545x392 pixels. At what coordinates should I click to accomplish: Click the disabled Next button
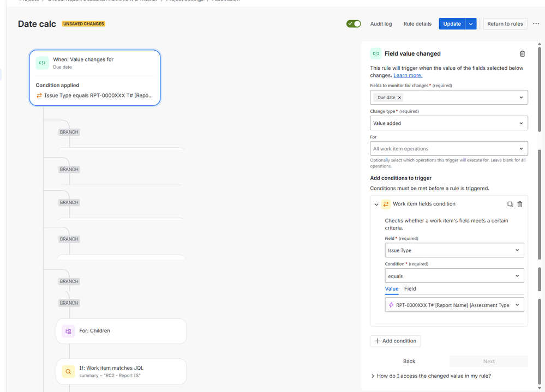pyautogui.click(x=489, y=361)
